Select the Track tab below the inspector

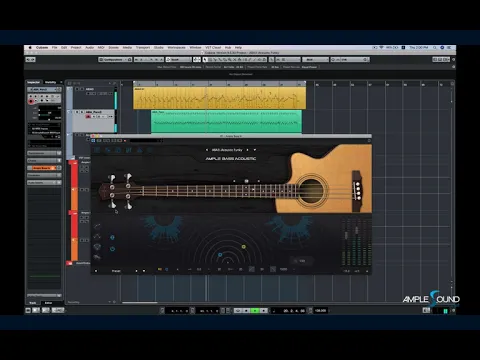click(33, 303)
